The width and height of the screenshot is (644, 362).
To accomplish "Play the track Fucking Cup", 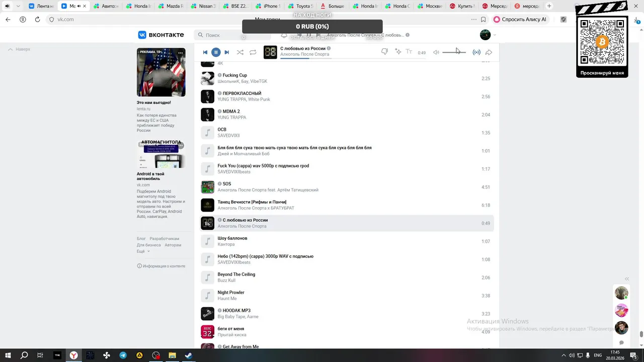I will click(x=208, y=78).
